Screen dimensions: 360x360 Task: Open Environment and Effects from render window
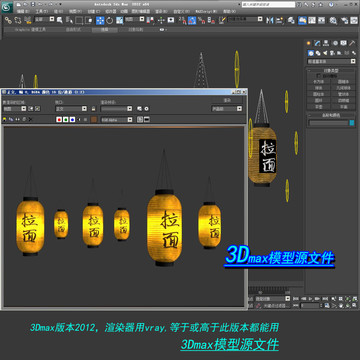146,109
